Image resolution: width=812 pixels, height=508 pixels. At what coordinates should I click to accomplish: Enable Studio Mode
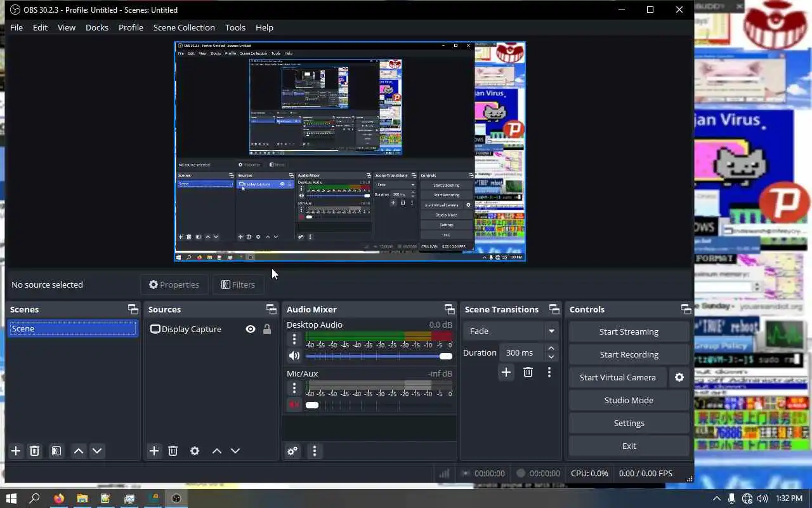coord(629,400)
